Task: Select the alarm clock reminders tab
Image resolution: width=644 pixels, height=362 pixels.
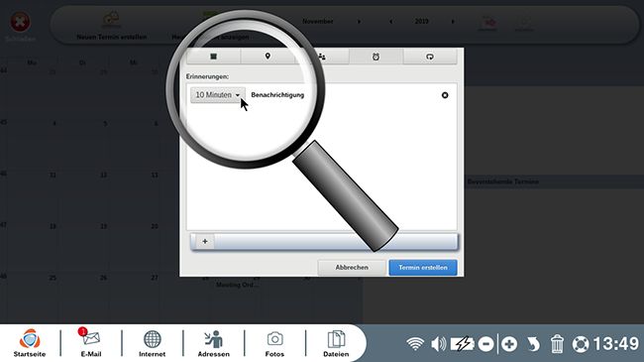Action: point(376,57)
